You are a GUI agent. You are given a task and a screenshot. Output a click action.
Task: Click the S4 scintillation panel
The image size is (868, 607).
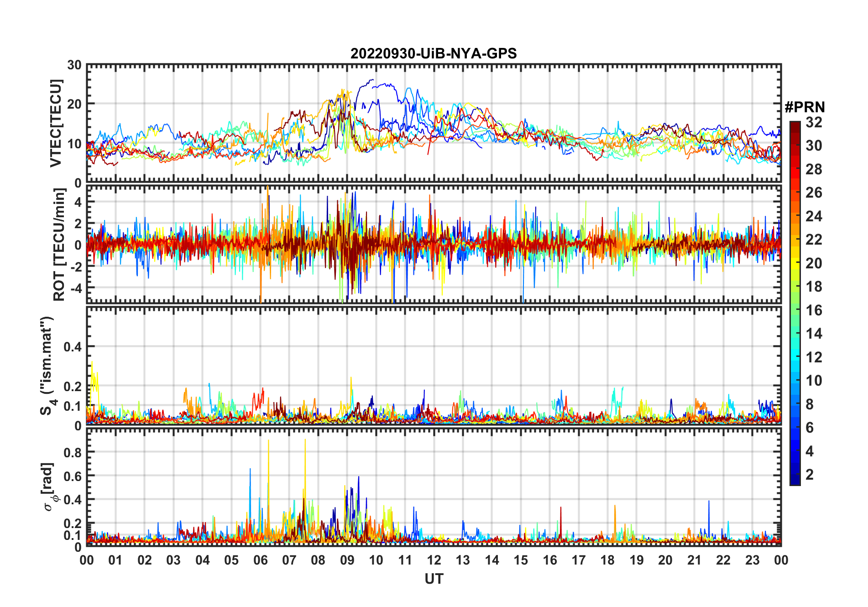click(x=434, y=366)
